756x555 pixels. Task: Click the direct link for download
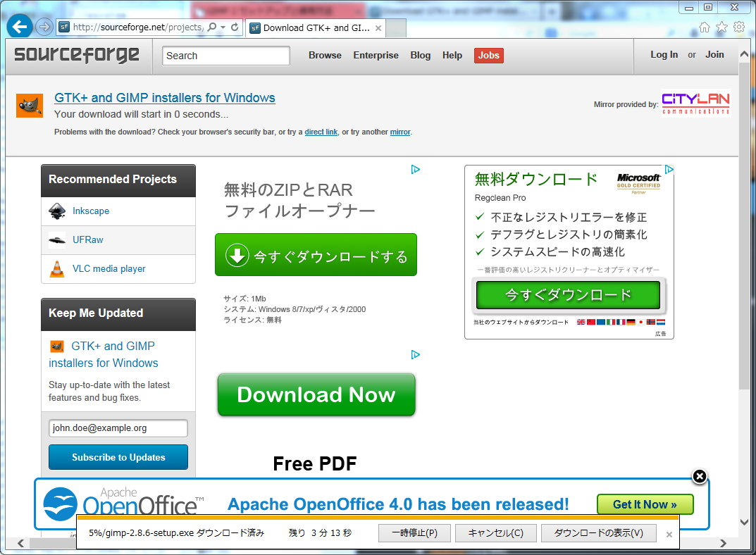(321, 132)
